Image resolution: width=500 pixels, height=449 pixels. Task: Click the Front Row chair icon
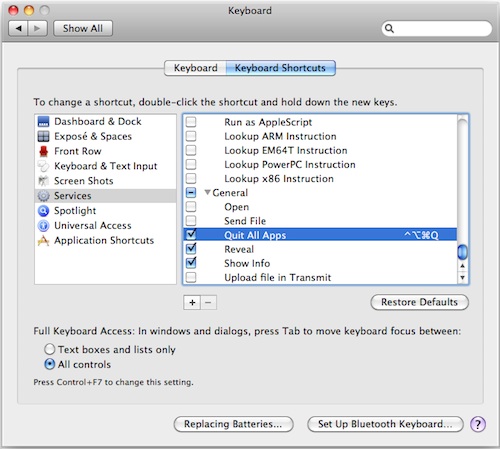pos(43,151)
